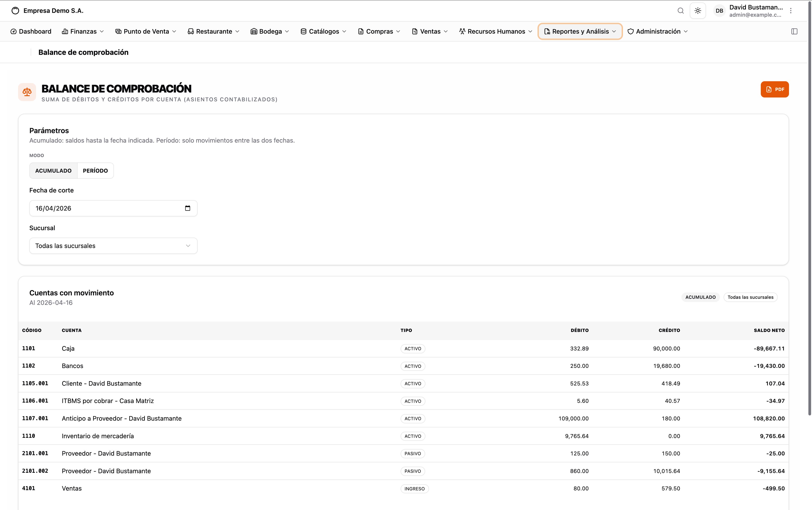Viewport: 812px width, 510px height.
Task: Click the Todas las sucursales badge
Action: (750, 297)
